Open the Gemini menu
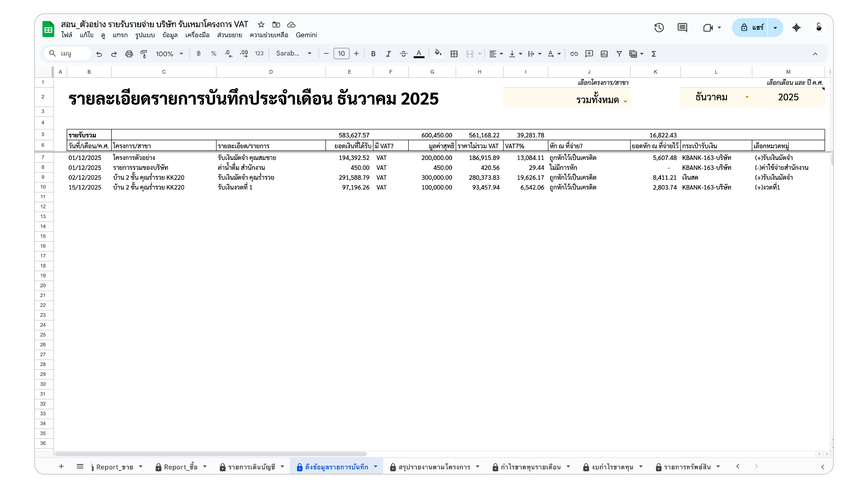The width and height of the screenshot is (868, 488). (x=307, y=35)
